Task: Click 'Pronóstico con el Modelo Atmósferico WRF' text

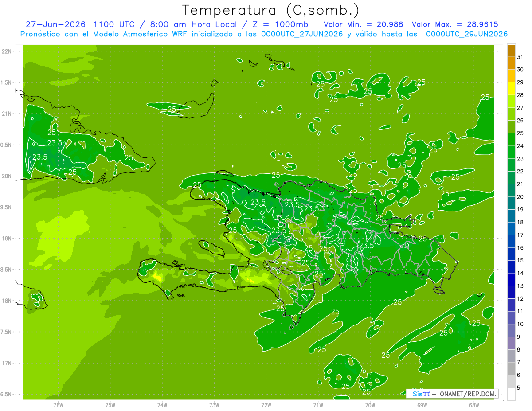Action: pyautogui.click(x=104, y=34)
